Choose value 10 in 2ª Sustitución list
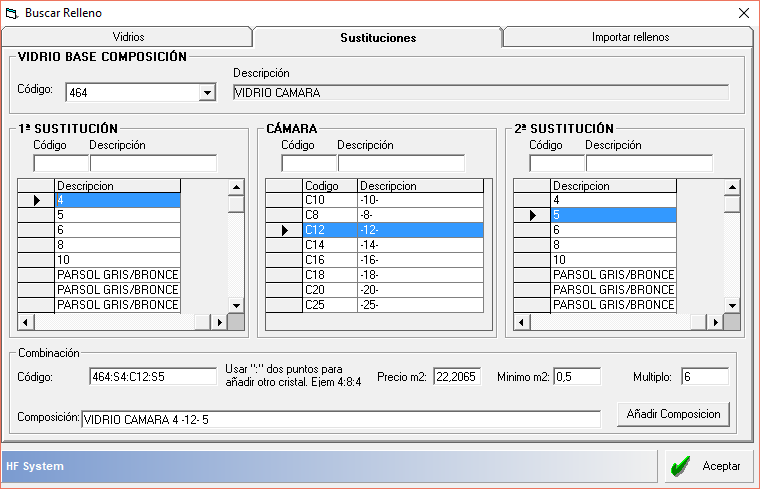Viewport: 760px width, 489px height. click(613, 260)
